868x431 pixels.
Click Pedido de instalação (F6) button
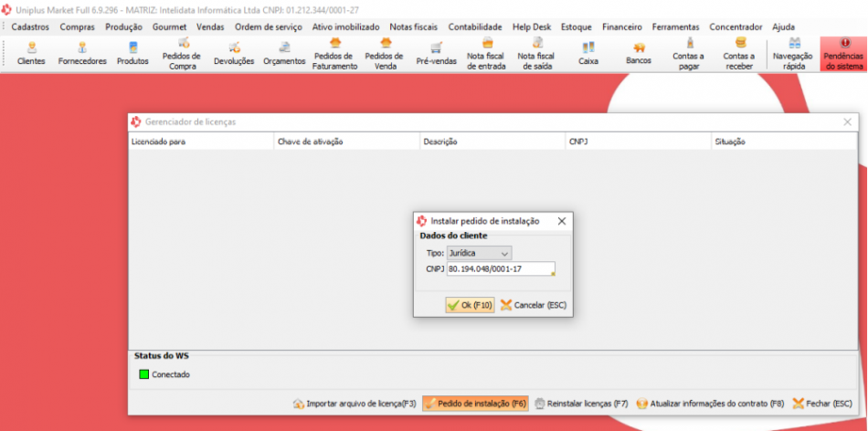coord(475,404)
